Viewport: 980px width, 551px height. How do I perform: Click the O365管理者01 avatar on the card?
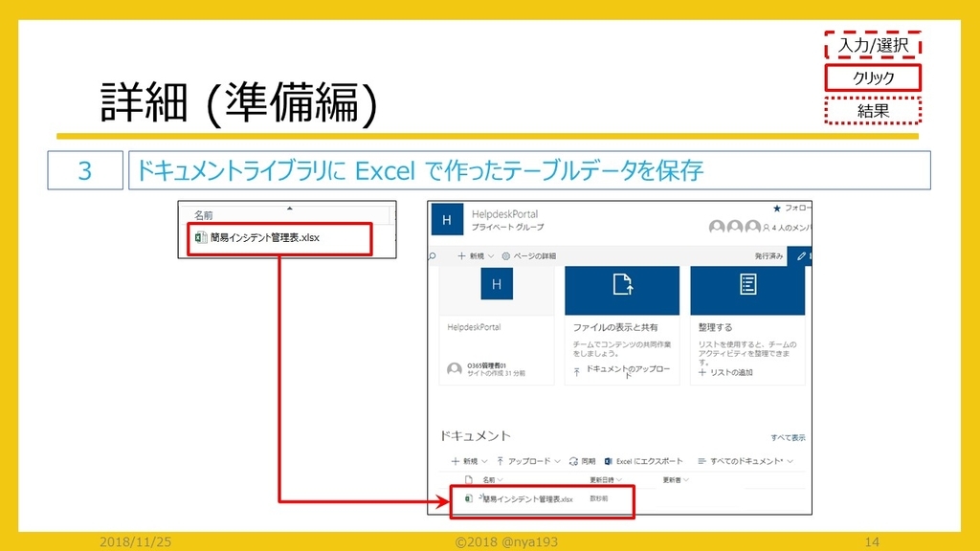tap(455, 369)
